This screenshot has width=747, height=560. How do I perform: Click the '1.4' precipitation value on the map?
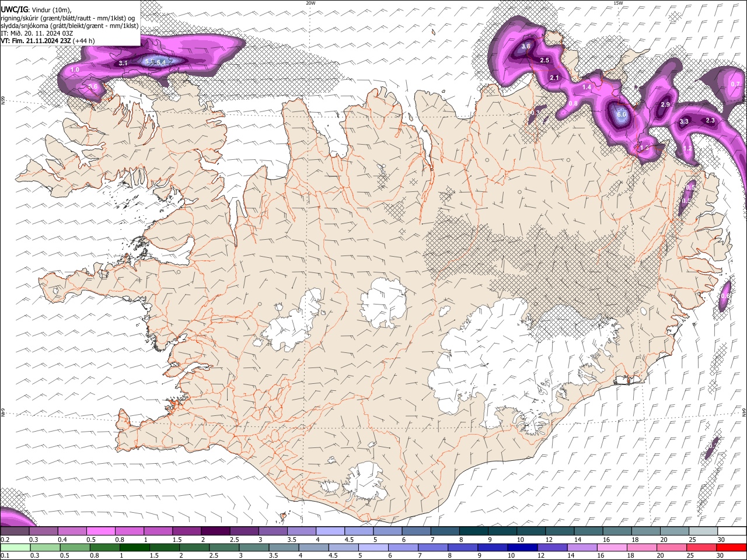tap(587, 87)
